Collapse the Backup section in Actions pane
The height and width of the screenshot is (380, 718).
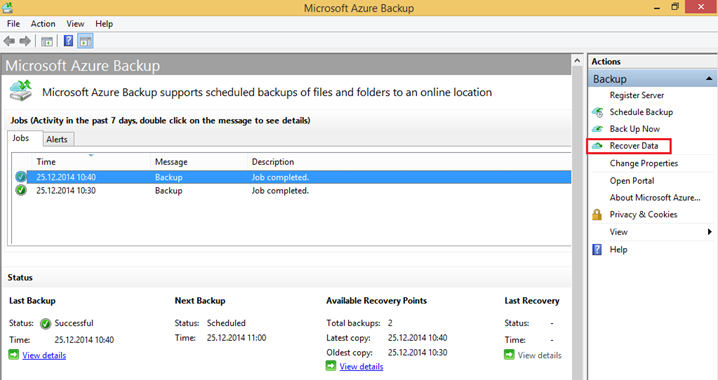coord(709,79)
